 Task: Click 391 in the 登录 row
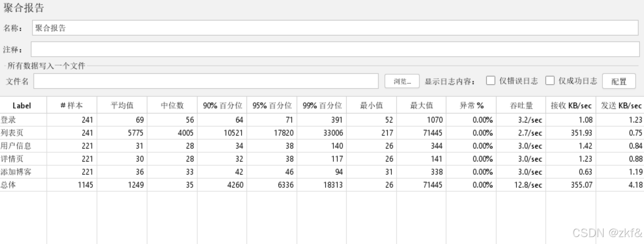pyautogui.click(x=337, y=120)
